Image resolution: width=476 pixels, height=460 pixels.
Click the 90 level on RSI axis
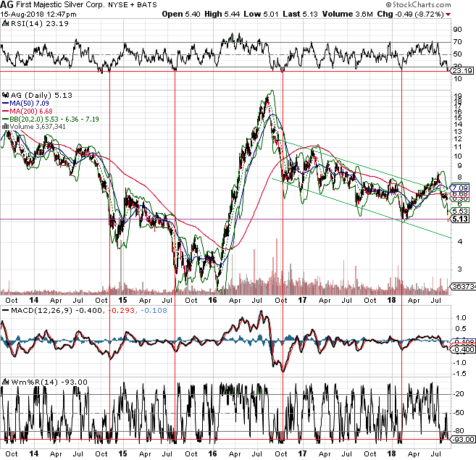tap(457, 30)
